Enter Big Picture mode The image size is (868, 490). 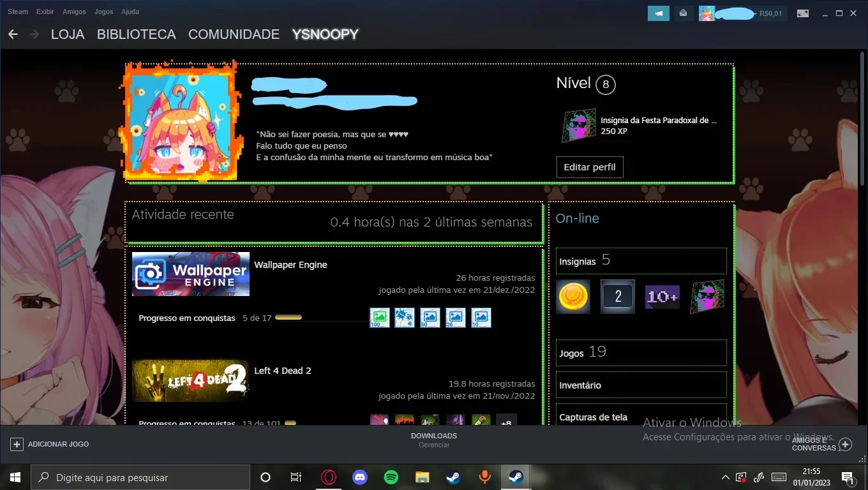point(803,13)
